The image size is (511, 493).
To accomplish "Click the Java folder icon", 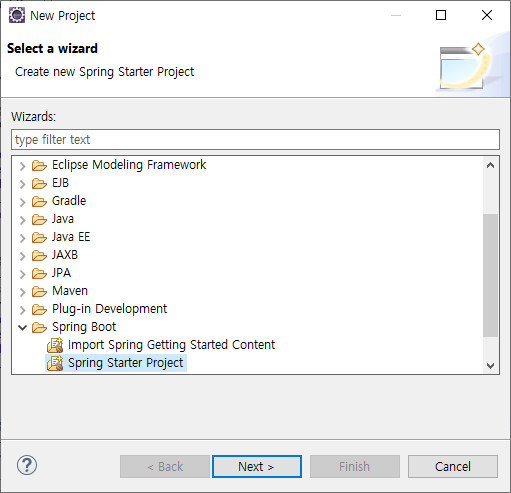I will [39, 219].
